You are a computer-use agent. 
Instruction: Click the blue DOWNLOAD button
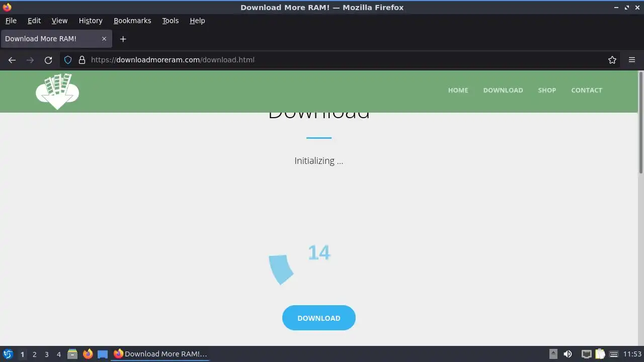click(319, 318)
